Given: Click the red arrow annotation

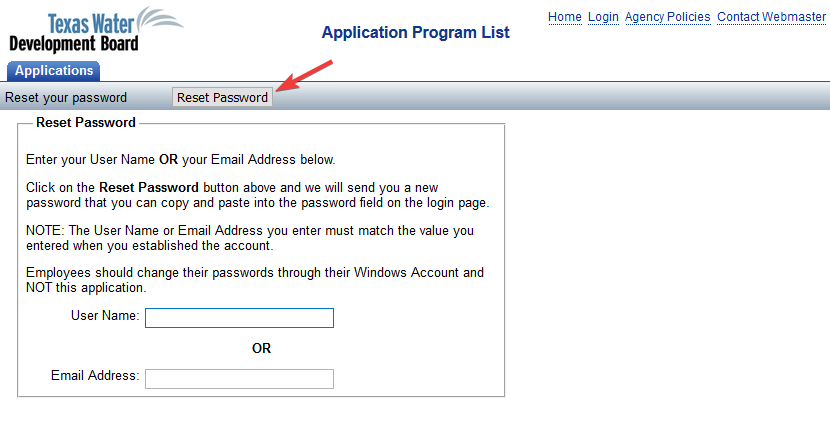Looking at the screenshot, I should tap(304, 75).
